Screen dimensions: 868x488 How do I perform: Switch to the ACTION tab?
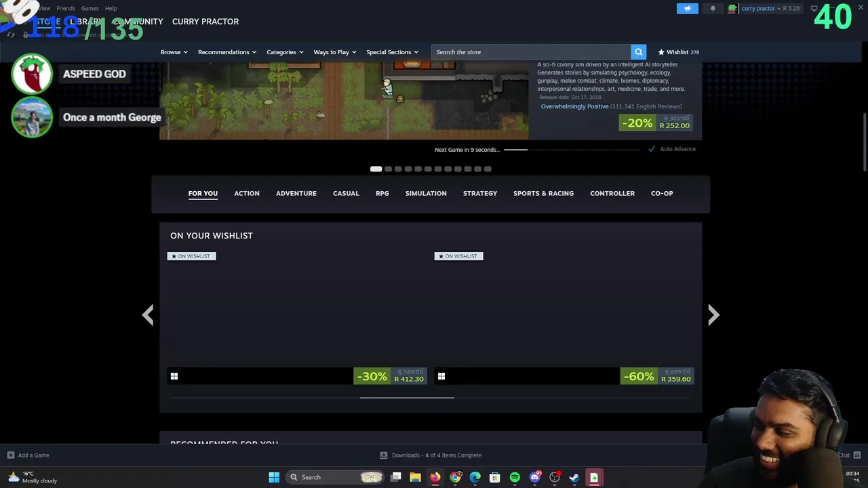(247, 193)
